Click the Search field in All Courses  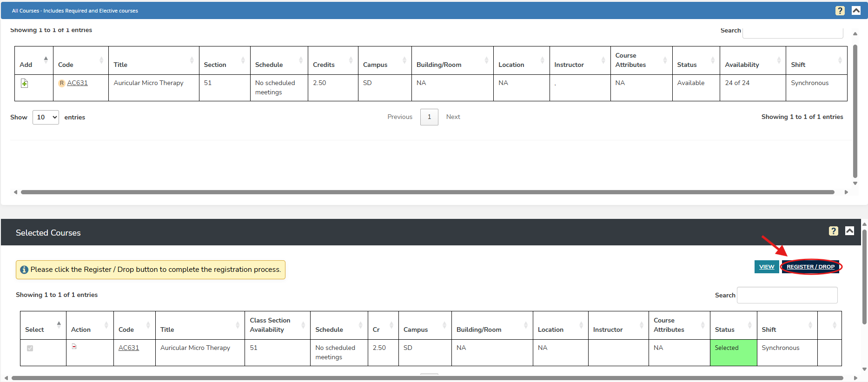tap(792, 32)
